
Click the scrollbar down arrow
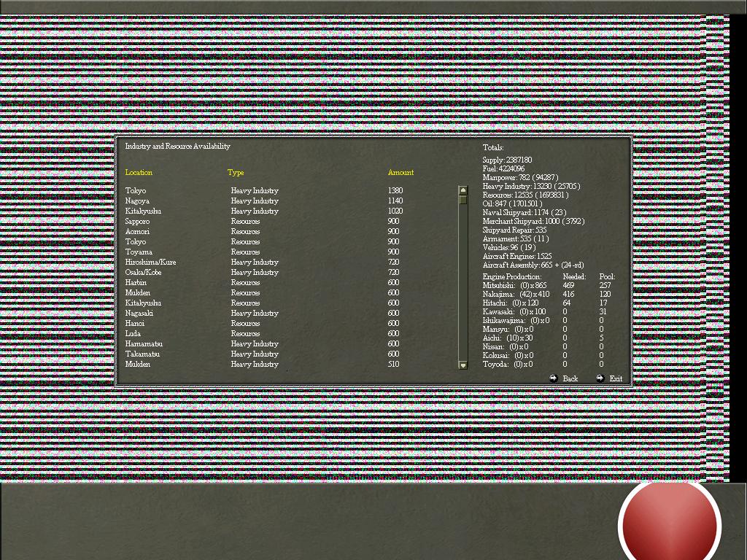[x=462, y=365]
